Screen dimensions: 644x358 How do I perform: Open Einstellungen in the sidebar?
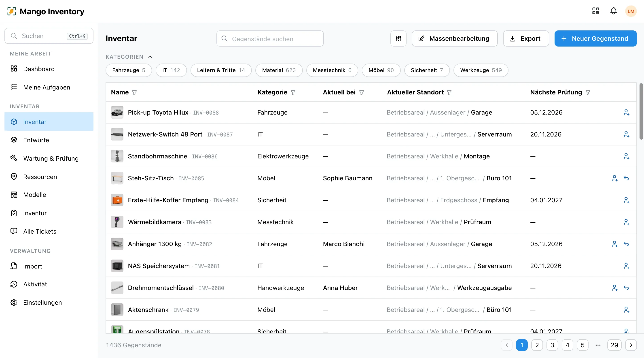pyautogui.click(x=49, y=303)
